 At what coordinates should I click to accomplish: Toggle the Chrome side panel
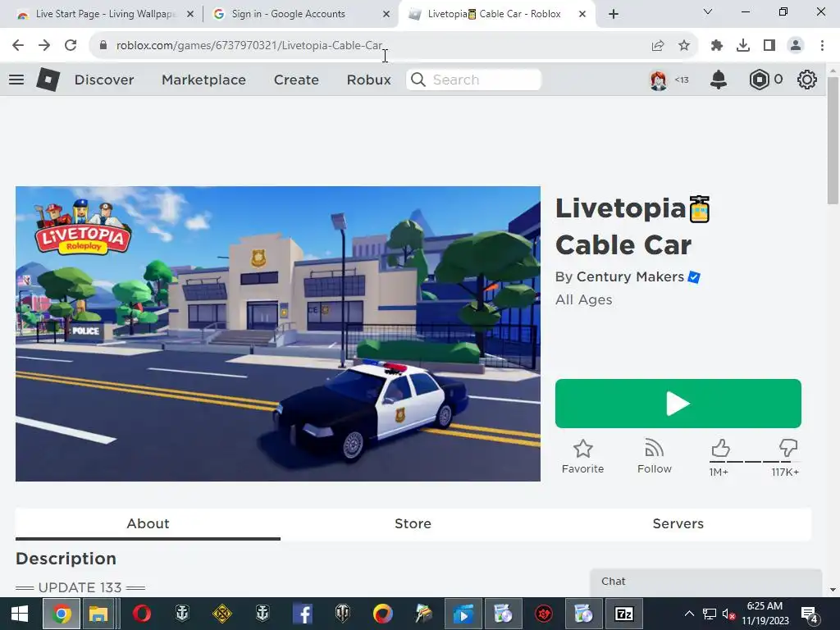click(769, 46)
